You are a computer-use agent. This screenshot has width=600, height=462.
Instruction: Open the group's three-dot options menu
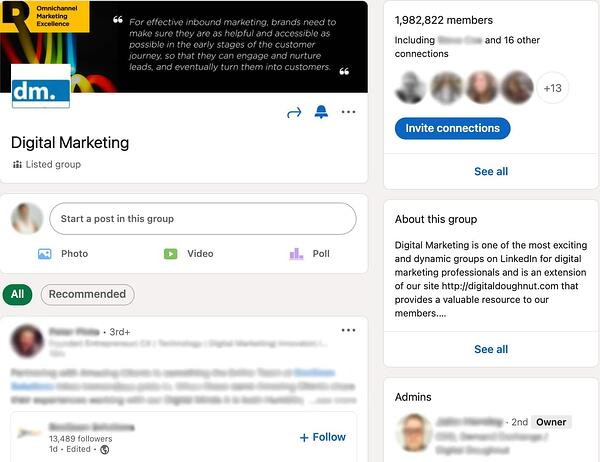tap(348, 112)
